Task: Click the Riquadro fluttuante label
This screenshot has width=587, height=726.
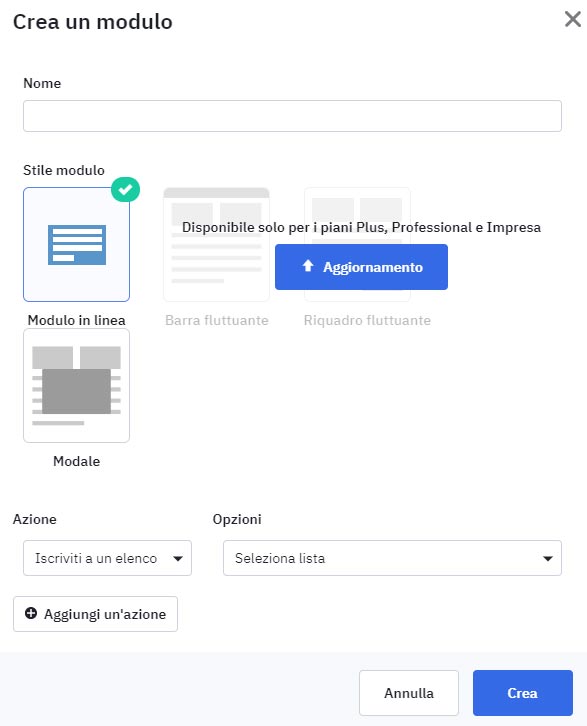Action: [367, 320]
